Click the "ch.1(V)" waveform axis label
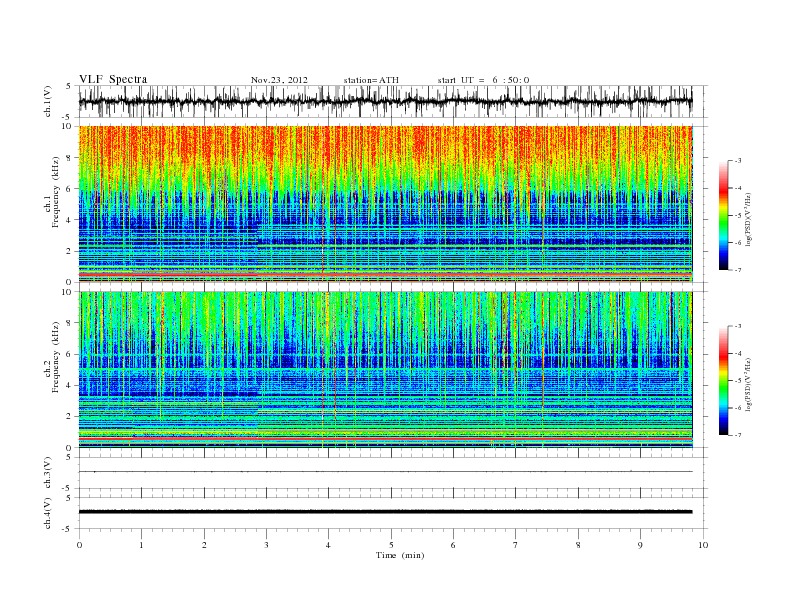The image size is (792, 612). tap(48, 101)
